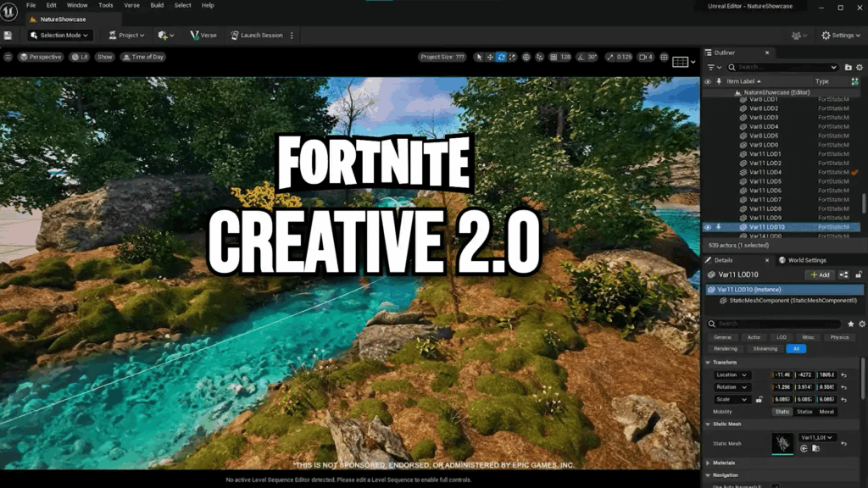
Task: Expand the Materials section in Details
Action: [719, 463]
